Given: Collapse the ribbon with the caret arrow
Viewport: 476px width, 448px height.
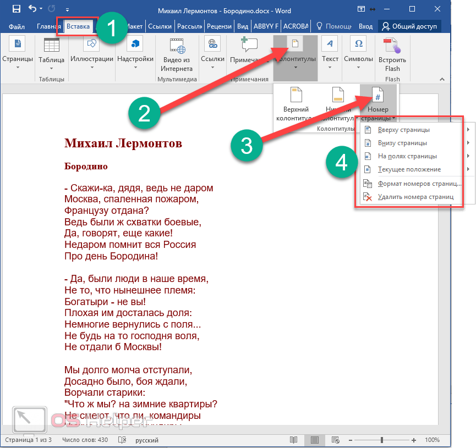Looking at the screenshot, I should coord(442,80).
